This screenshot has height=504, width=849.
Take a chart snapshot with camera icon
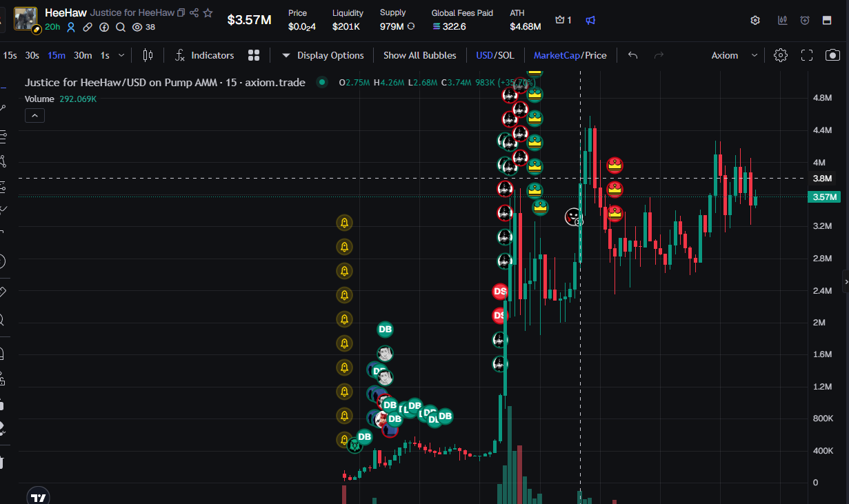point(833,55)
